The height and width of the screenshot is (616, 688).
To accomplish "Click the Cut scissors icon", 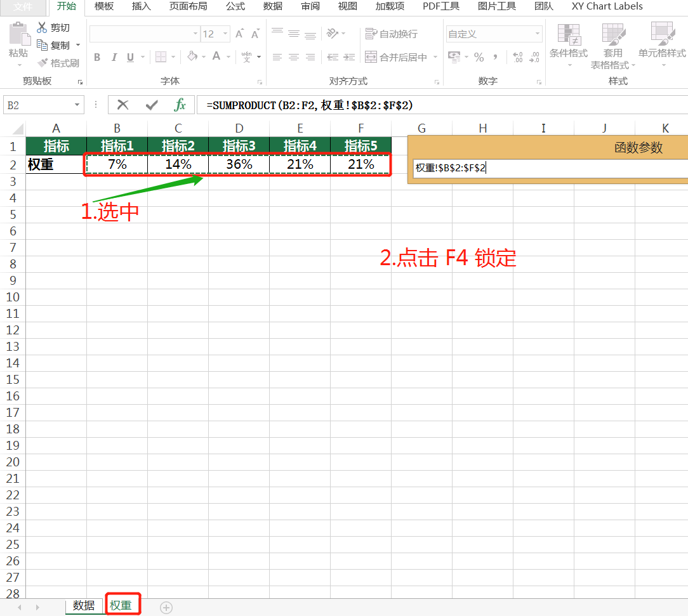I will click(42, 28).
